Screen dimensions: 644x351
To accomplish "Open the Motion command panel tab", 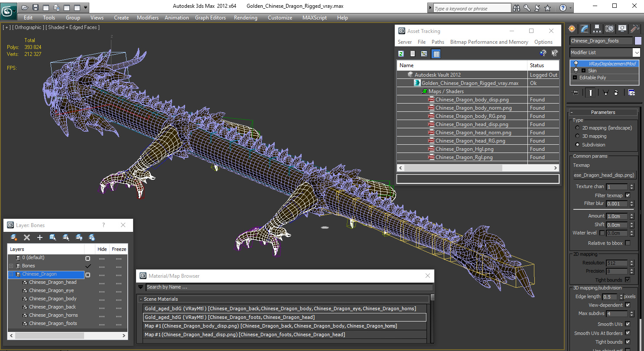I will coord(610,29).
